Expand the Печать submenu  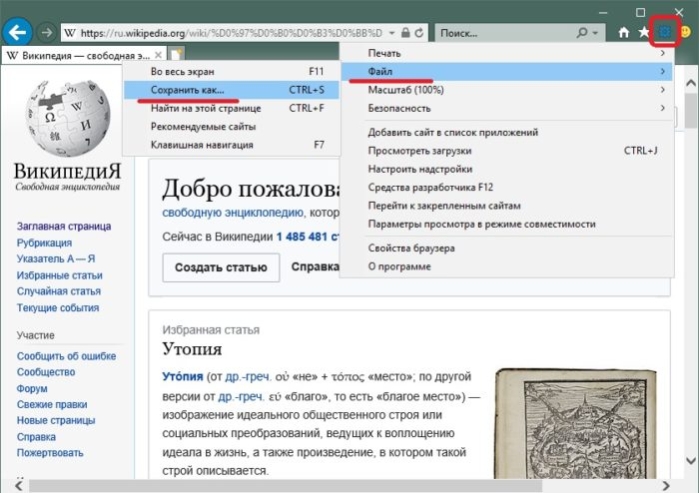(x=507, y=53)
